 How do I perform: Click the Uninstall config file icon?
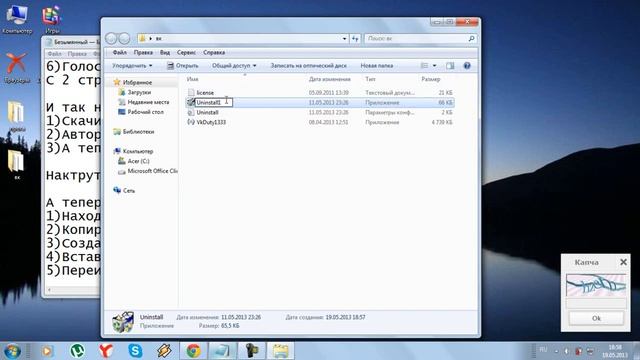191,112
